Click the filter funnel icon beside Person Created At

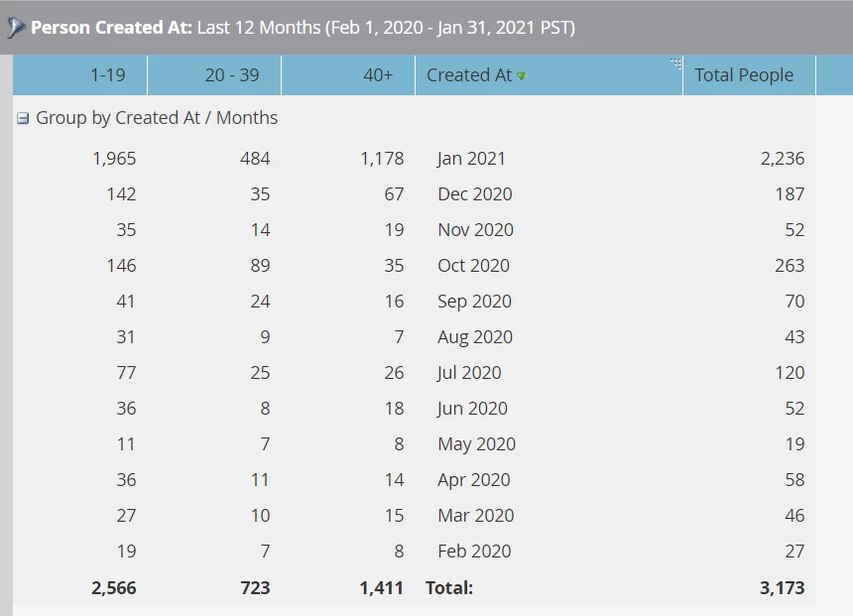tap(16, 27)
